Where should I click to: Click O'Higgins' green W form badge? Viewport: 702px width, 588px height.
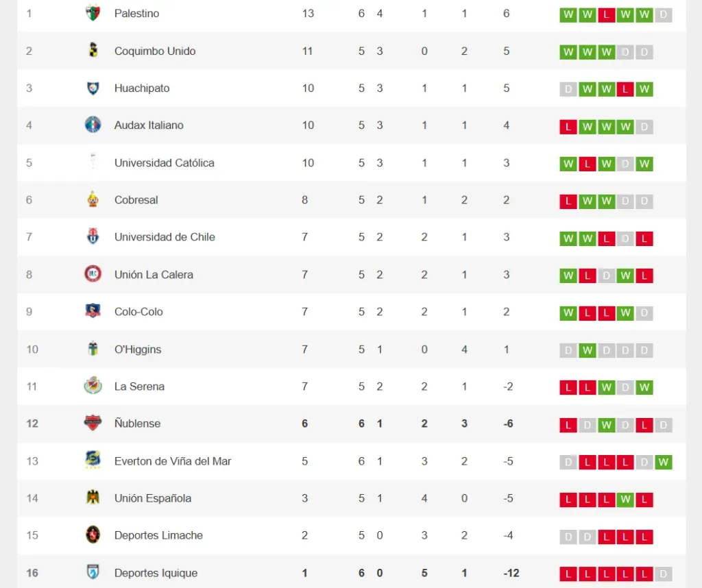pos(587,351)
